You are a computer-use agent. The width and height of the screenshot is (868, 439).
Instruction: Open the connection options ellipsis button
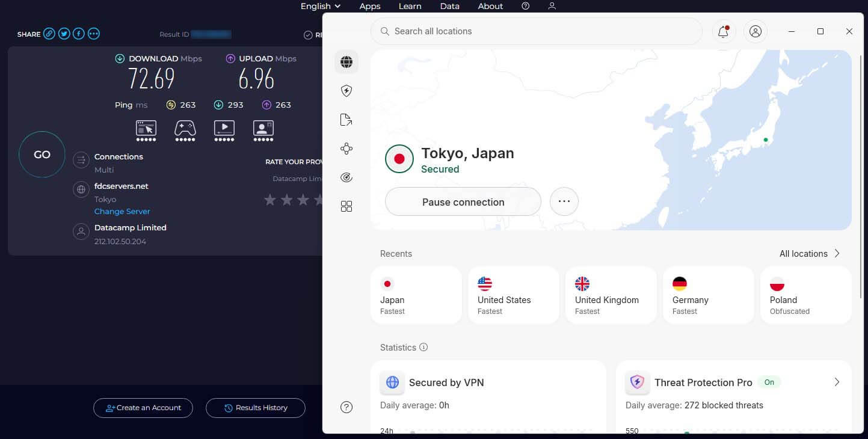(x=564, y=201)
